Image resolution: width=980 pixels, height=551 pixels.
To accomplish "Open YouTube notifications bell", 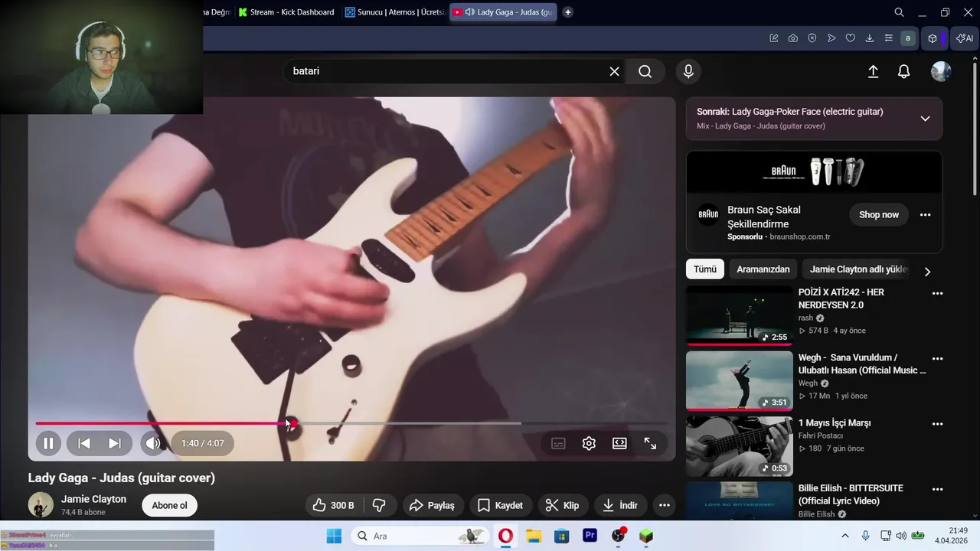I will pos(904,71).
